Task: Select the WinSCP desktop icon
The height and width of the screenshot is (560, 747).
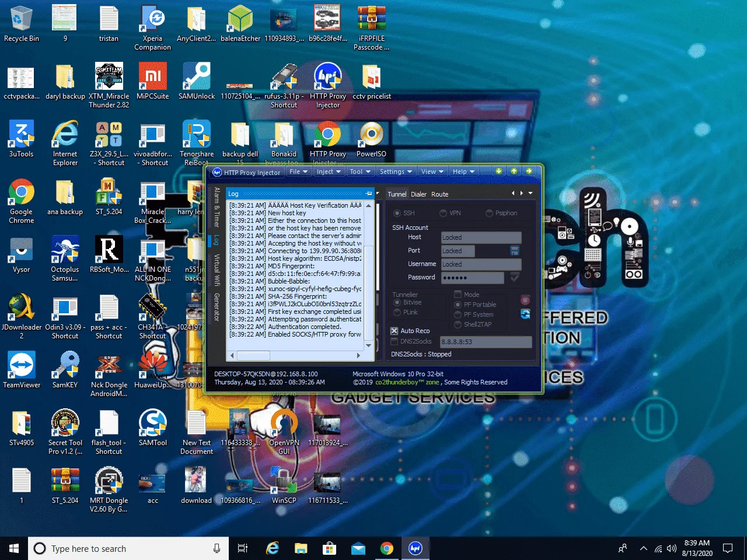Action: [x=284, y=486]
